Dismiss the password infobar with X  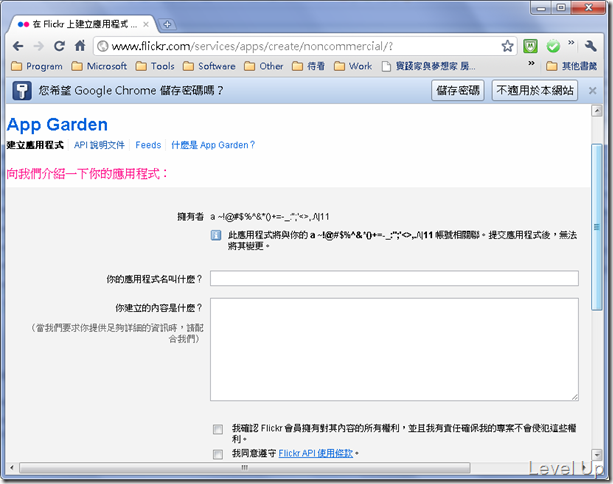[x=592, y=91]
